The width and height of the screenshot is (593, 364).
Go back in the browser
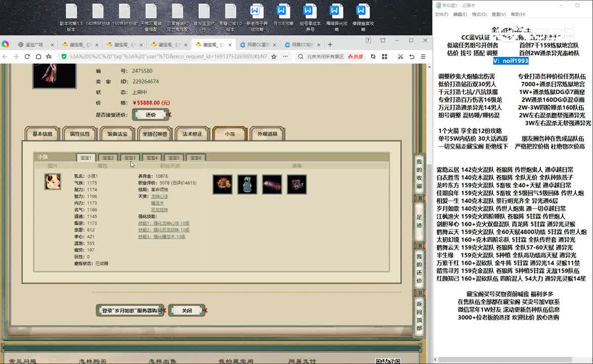tap(5, 57)
